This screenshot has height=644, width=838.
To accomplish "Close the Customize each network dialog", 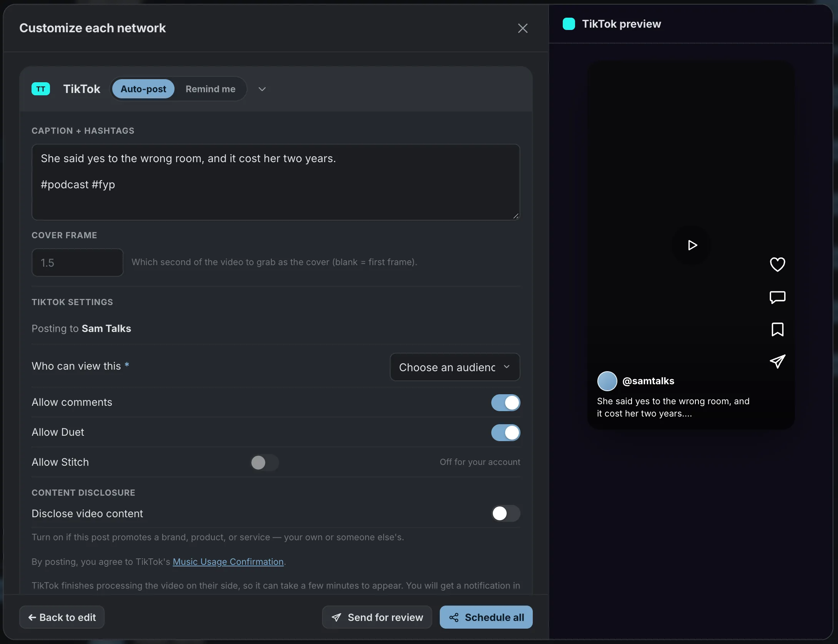I will tap(522, 28).
